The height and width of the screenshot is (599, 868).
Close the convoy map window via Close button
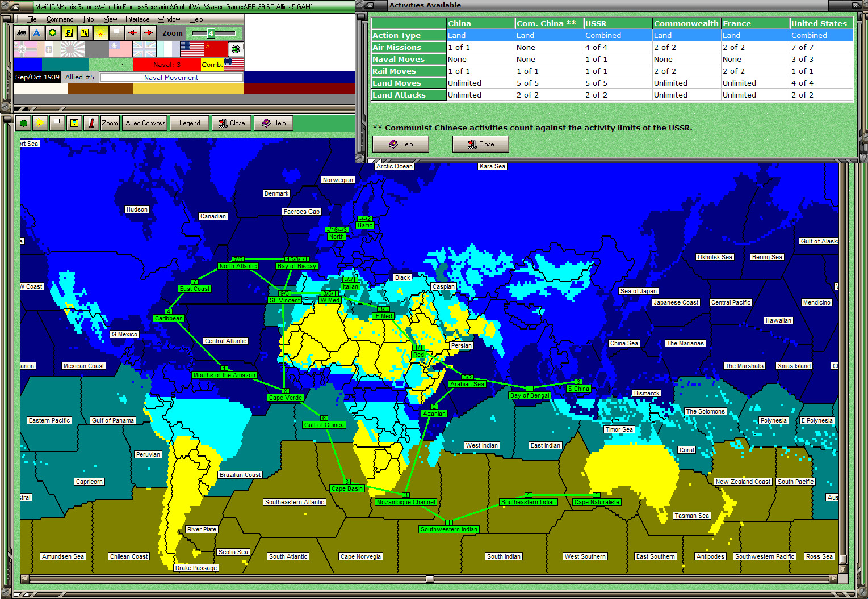[x=232, y=123]
